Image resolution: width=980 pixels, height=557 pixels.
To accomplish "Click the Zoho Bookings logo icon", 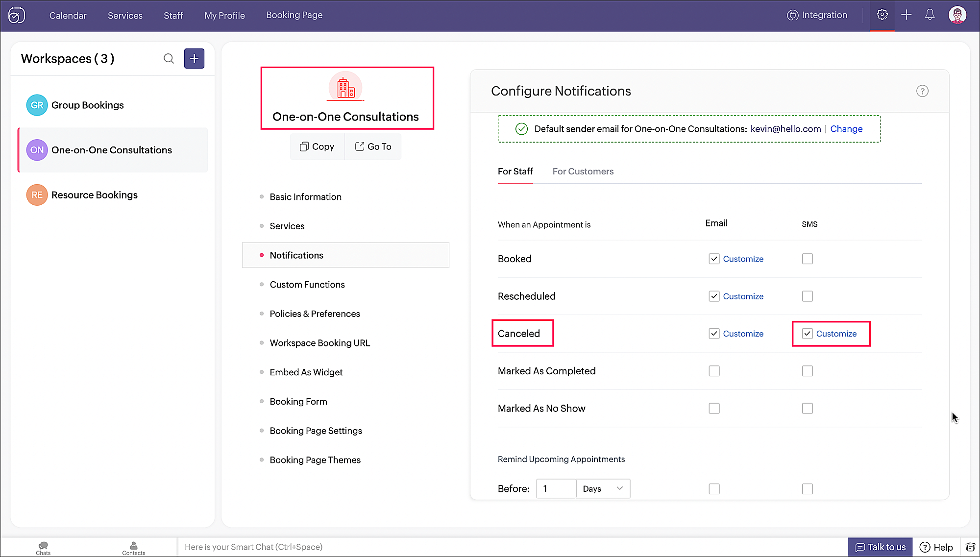I will (x=17, y=15).
